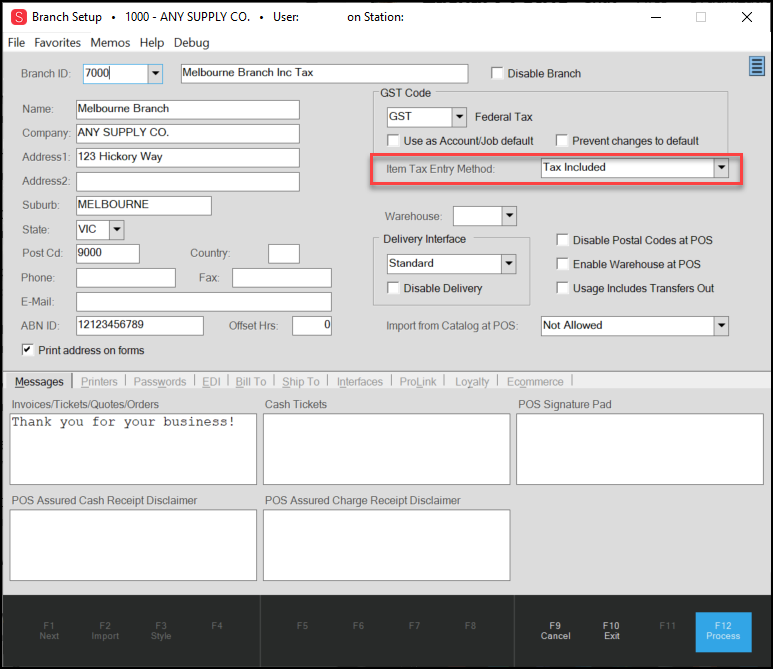This screenshot has width=773, height=669.
Task: Click the red S application icon
Action: pyautogui.click(x=19, y=17)
